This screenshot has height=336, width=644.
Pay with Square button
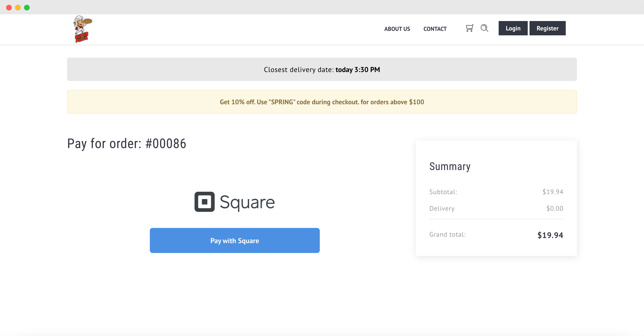[x=235, y=240]
